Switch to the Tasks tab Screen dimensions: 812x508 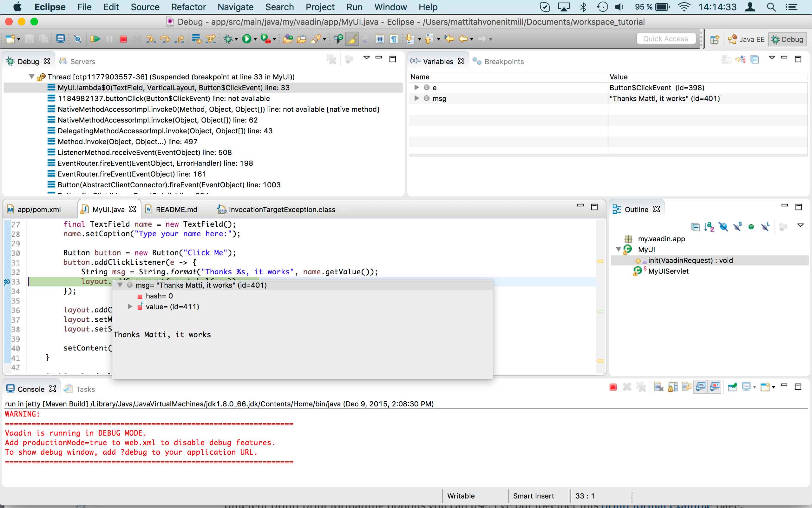[x=80, y=389]
